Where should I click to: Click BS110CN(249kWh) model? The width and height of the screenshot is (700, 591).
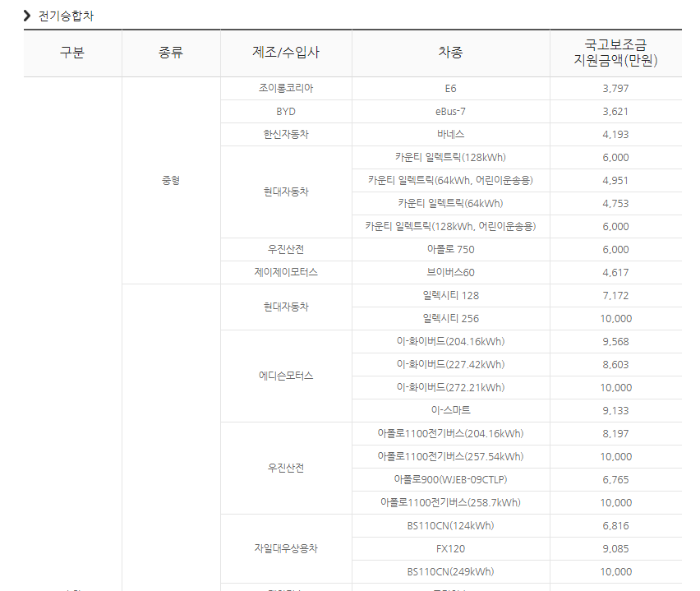pos(450,572)
